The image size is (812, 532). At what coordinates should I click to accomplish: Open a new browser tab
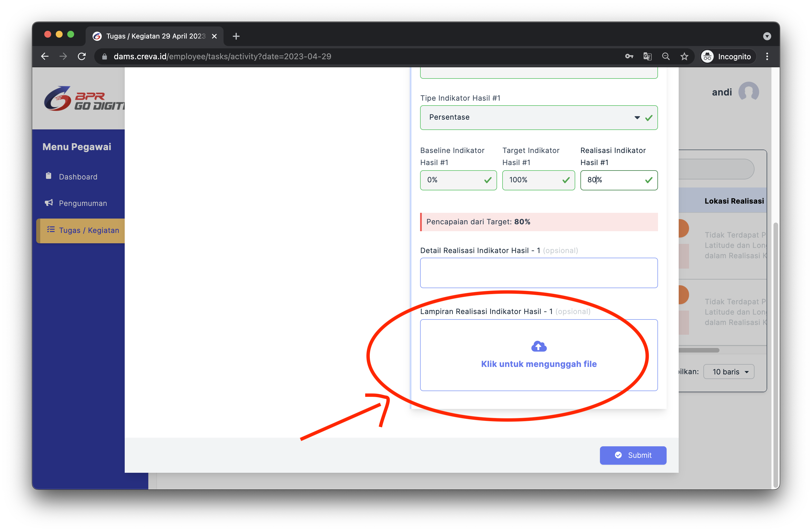click(236, 36)
